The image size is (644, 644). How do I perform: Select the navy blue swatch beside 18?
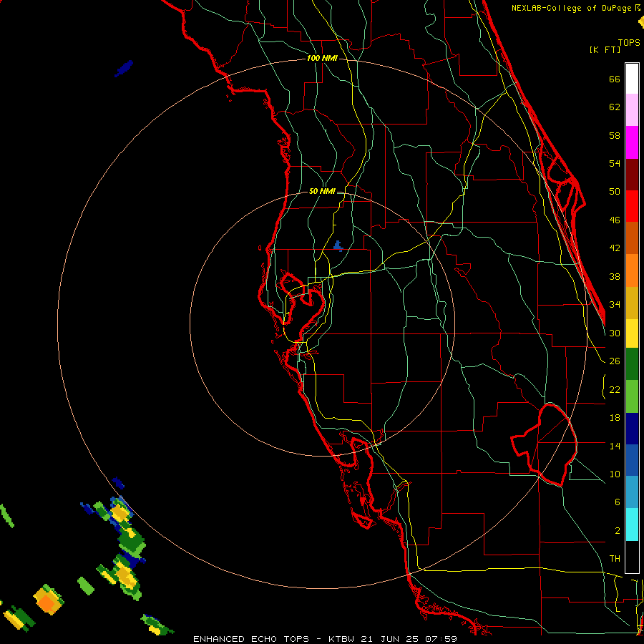[x=632, y=429]
